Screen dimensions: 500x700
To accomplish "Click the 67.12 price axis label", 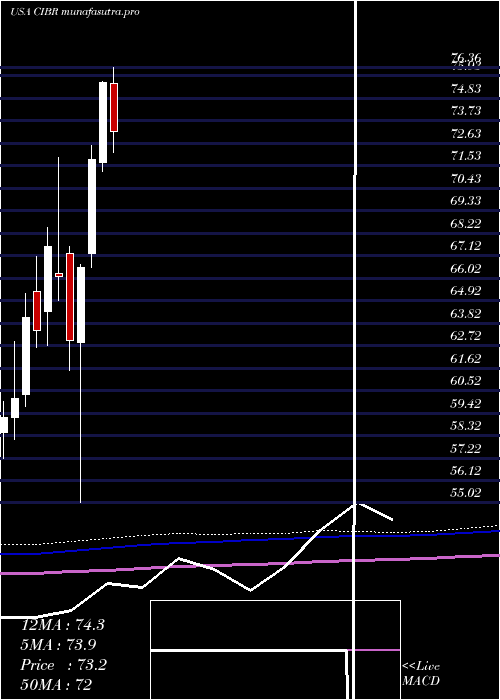I will point(466,246).
